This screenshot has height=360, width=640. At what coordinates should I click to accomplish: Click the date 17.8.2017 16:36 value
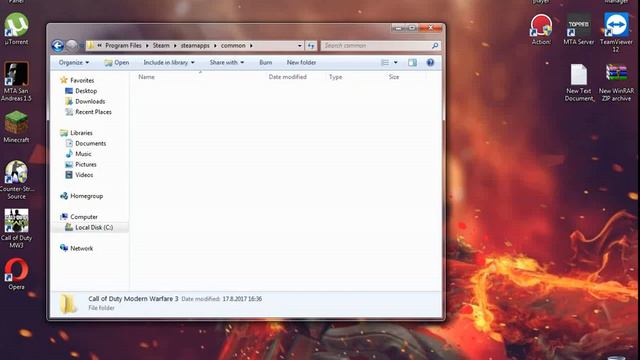click(242, 299)
